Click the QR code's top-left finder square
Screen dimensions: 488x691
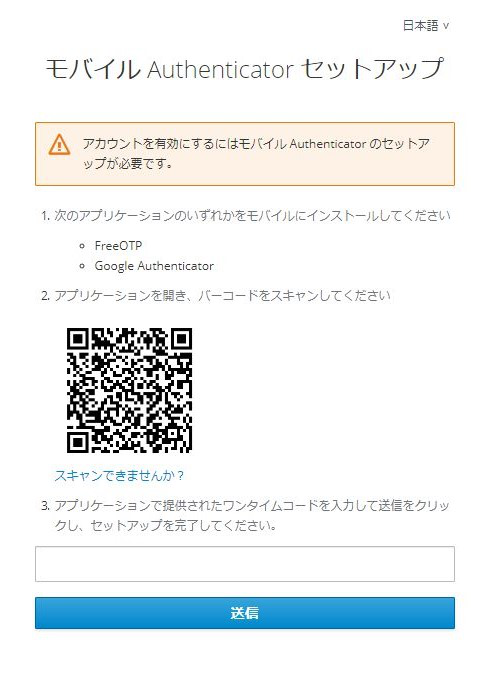(x=78, y=339)
